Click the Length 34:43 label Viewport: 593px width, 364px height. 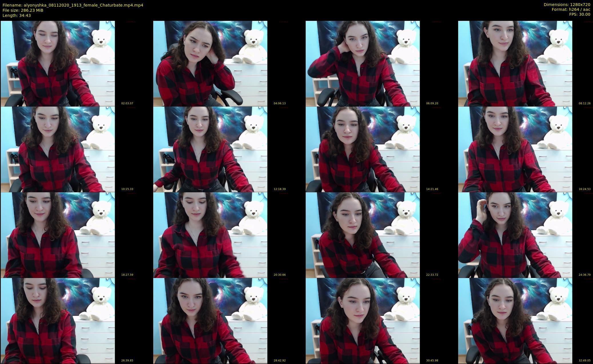[17, 15]
